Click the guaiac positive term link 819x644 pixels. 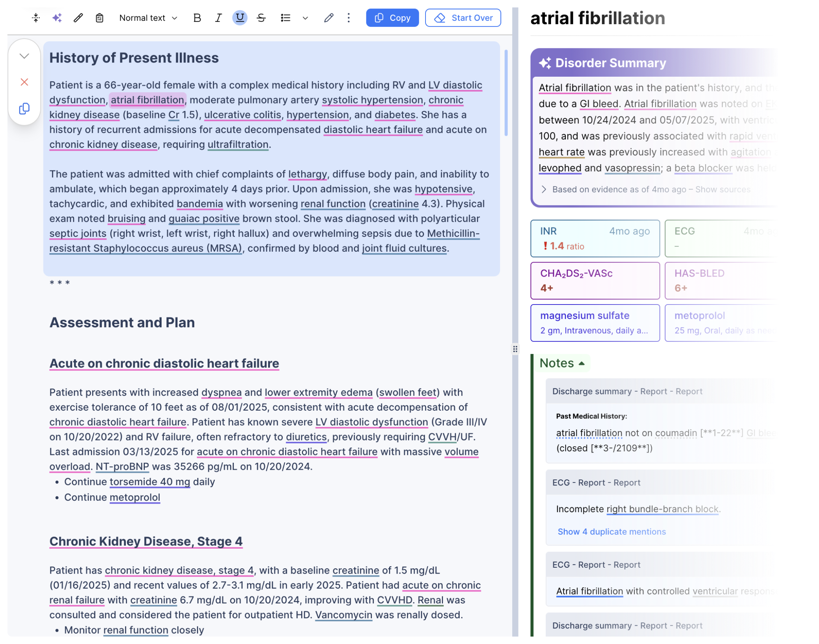(x=204, y=219)
